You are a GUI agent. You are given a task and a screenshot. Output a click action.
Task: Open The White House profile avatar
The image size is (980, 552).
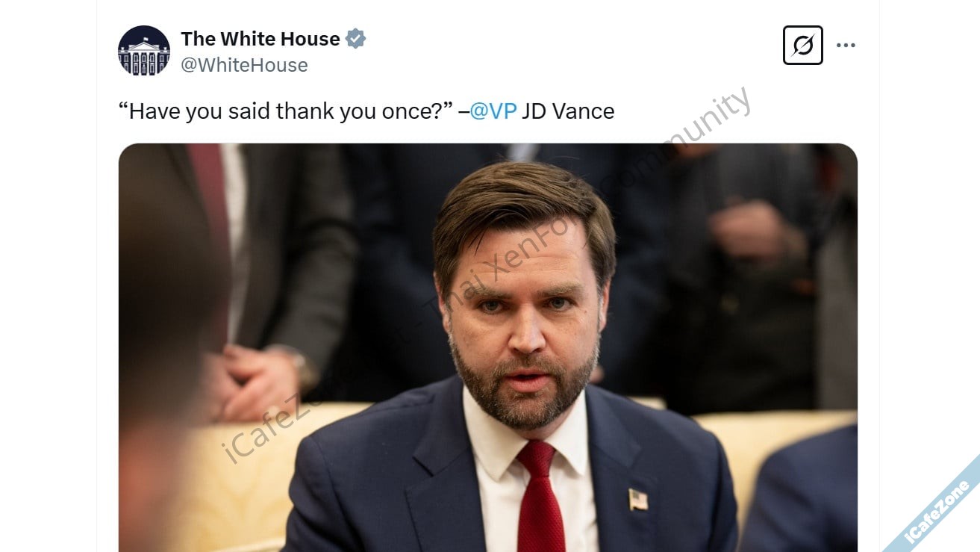coord(144,51)
